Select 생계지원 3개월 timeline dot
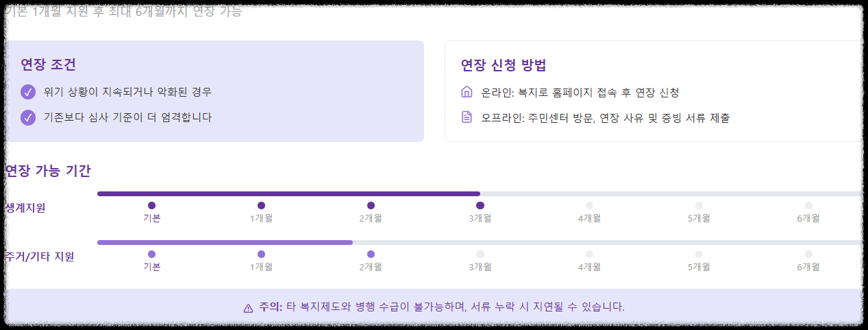Image resolution: width=868 pixels, height=330 pixels. point(480,205)
